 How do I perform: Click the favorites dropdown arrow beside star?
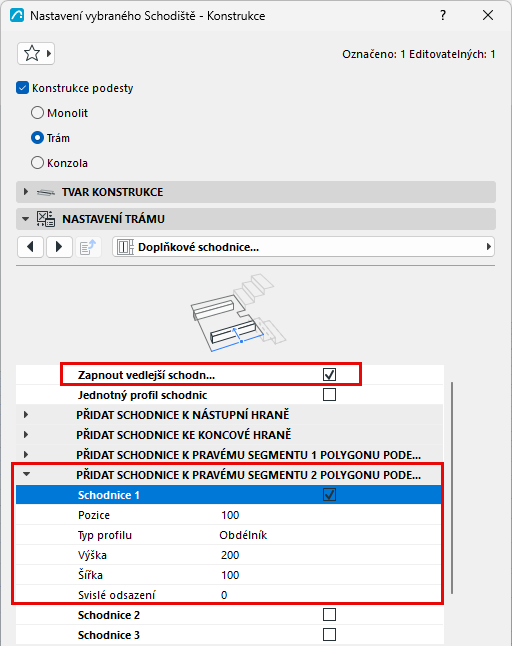point(49,54)
